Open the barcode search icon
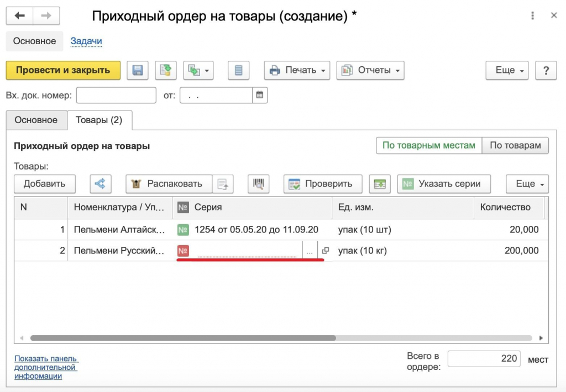The height and width of the screenshot is (392, 566). [x=258, y=183]
